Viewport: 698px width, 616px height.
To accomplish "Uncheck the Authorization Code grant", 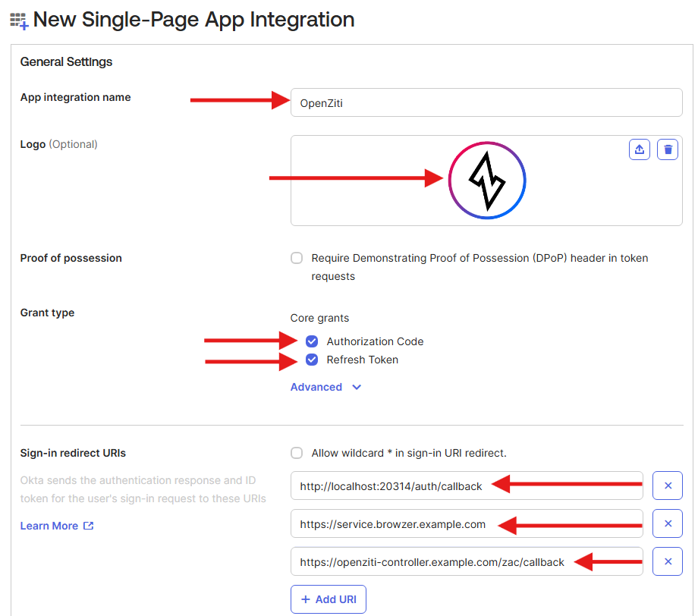I will (312, 341).
